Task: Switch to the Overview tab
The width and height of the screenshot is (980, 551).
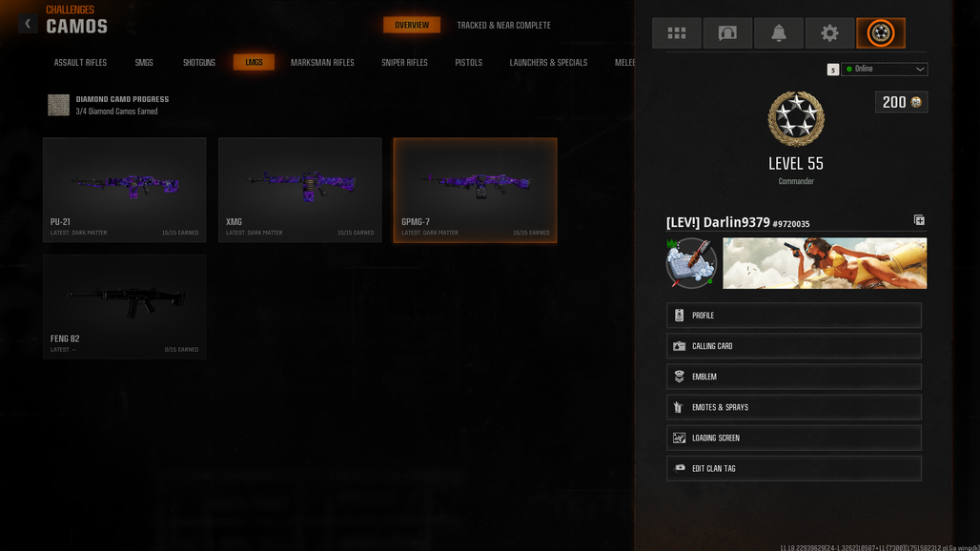Action: (412, 25)
